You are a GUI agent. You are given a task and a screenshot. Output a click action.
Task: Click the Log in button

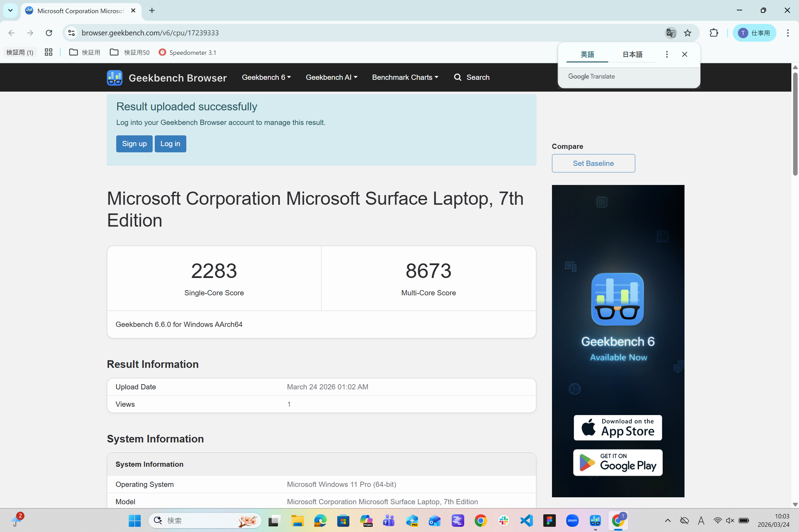coord(170,144)
